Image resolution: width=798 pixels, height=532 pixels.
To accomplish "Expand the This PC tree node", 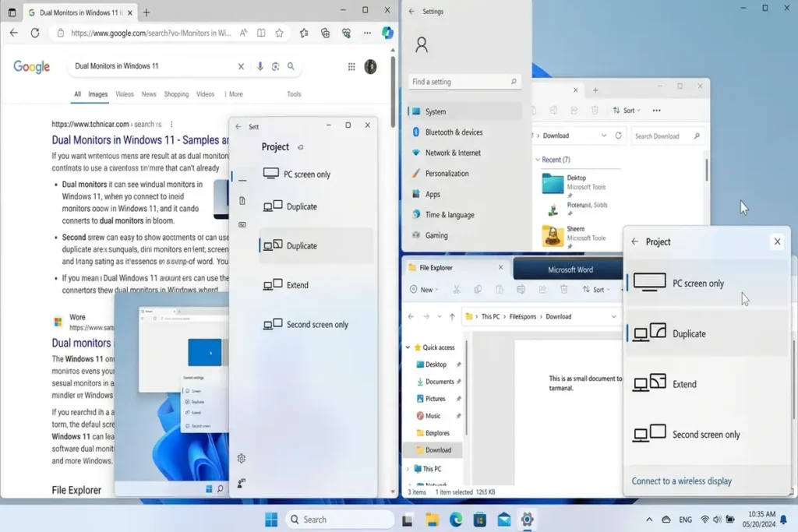I will click(x=408, y=469).
